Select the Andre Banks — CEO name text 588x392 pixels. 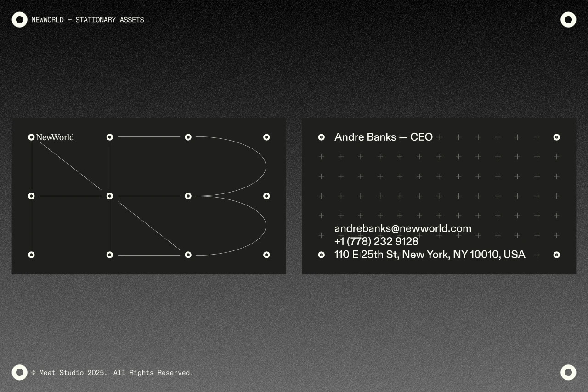(x=384, y=137)
